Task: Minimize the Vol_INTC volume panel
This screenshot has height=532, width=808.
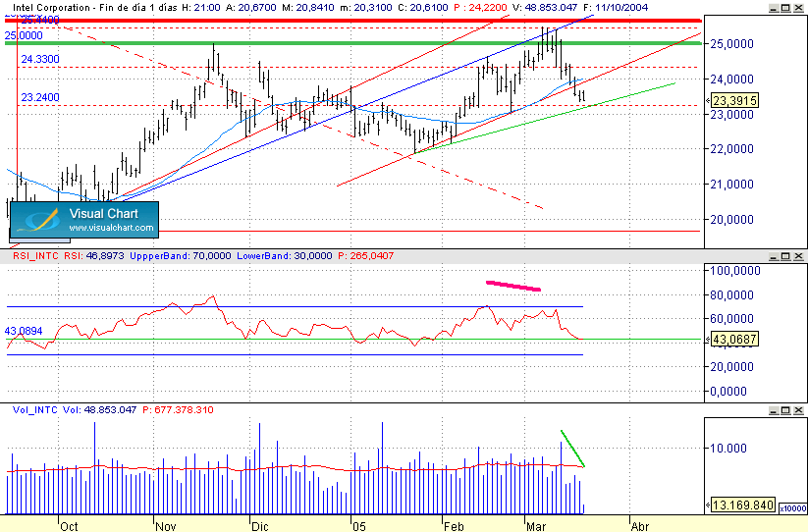Action: tap(774, 410)
